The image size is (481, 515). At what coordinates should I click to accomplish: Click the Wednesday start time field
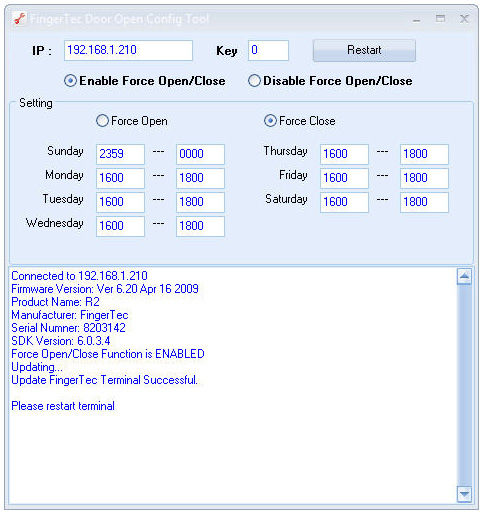[x=120, y=226]
